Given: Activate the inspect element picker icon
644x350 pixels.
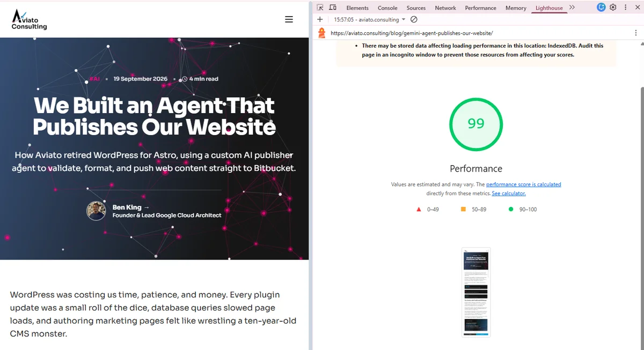Looking at the screenshot, I should (320, 8).
